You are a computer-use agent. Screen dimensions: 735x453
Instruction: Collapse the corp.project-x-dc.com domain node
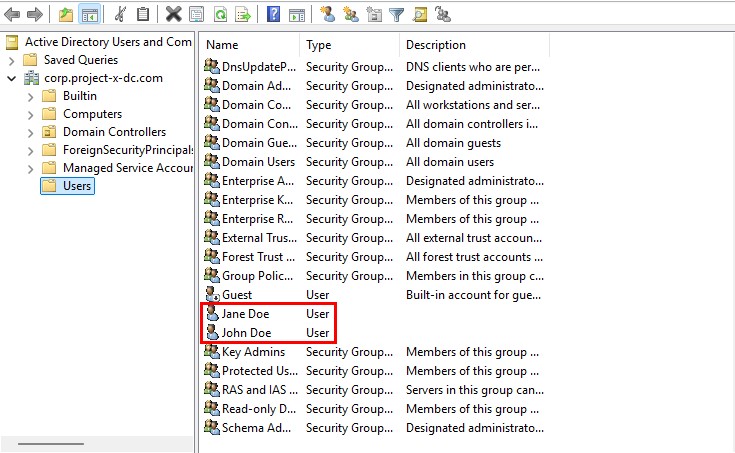pyautogui.click(x=11, y=78)
